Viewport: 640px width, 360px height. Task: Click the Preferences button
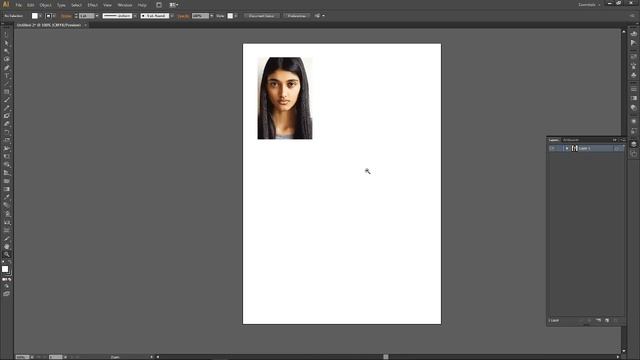point(297,16)
